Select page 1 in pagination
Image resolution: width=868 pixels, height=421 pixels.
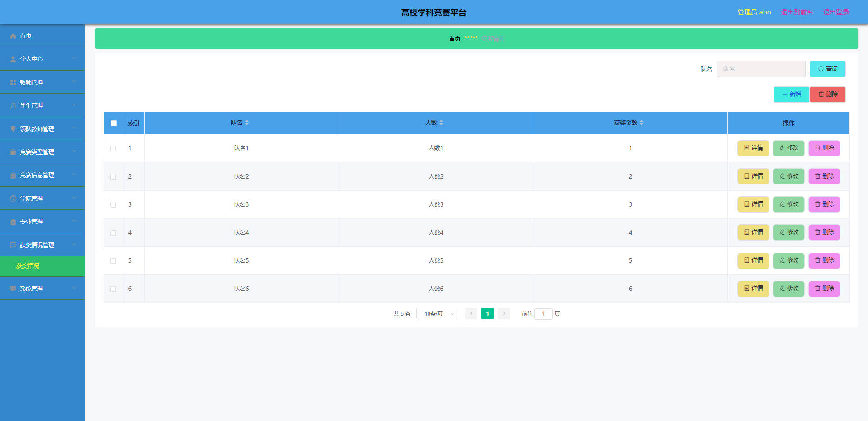tap(487, 314)
